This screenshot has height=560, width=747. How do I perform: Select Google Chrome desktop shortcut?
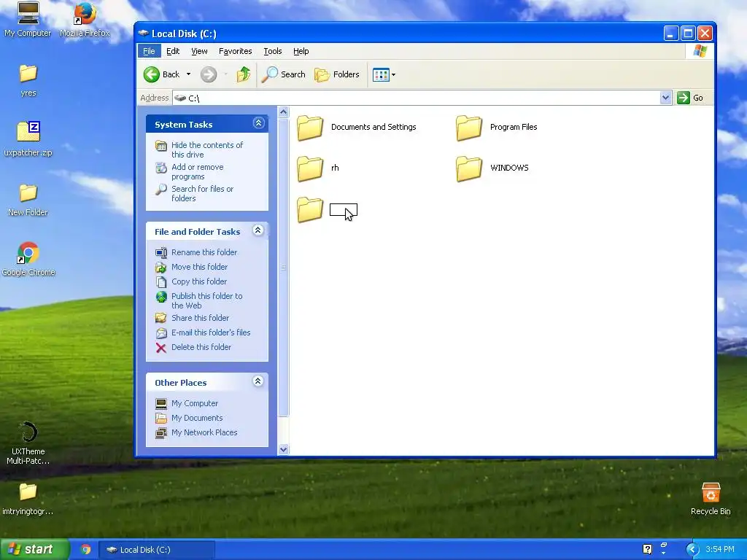[28, 260]
